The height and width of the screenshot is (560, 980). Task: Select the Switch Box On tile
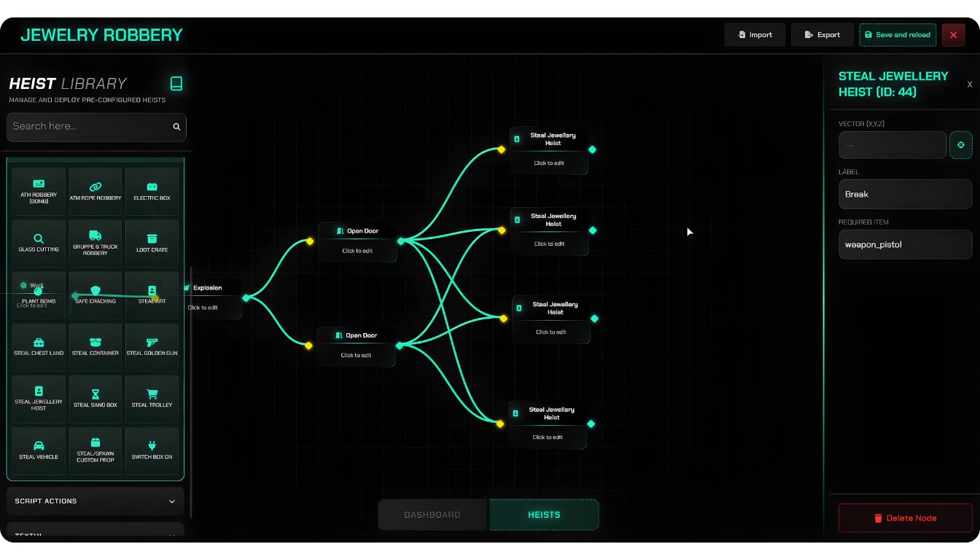coord(152,451)
